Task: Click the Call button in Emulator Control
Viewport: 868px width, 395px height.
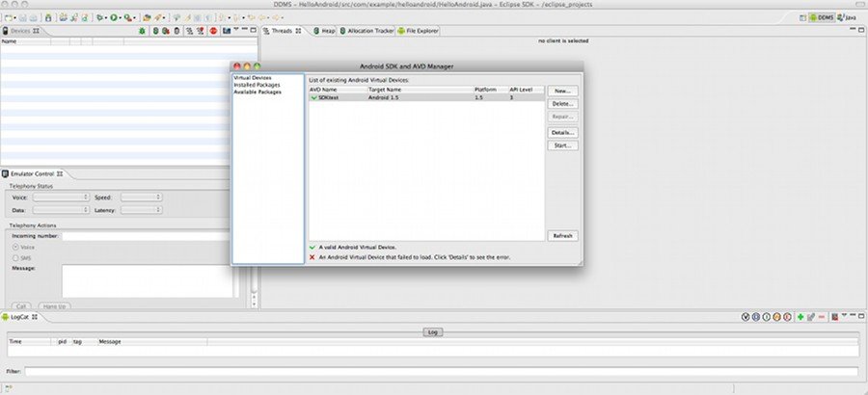Action: (21, 306)
